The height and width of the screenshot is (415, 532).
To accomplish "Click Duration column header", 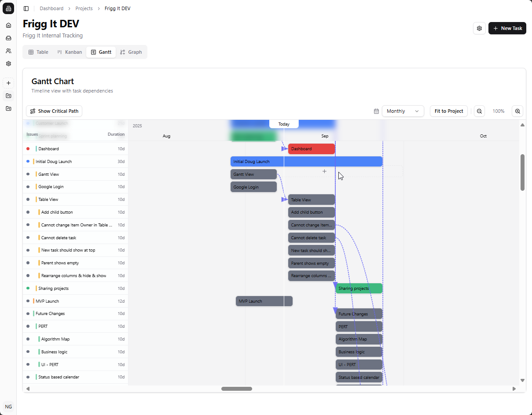I will (x=116, y=134).
